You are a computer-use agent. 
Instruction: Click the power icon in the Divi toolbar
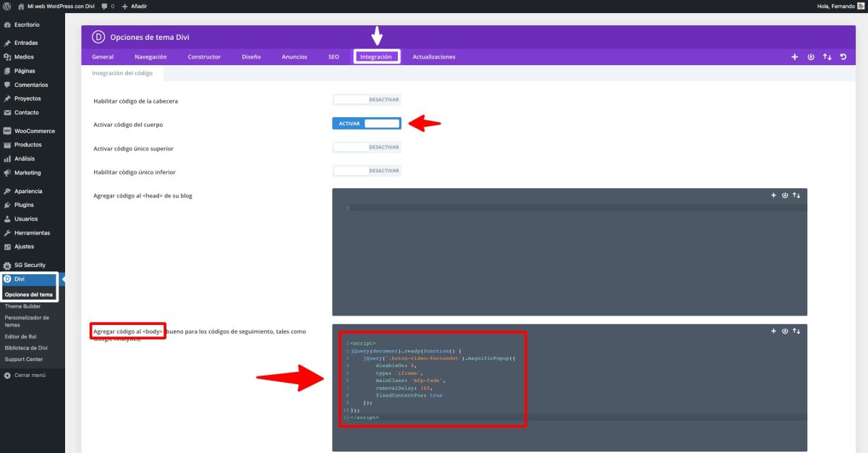coord(810,56)
